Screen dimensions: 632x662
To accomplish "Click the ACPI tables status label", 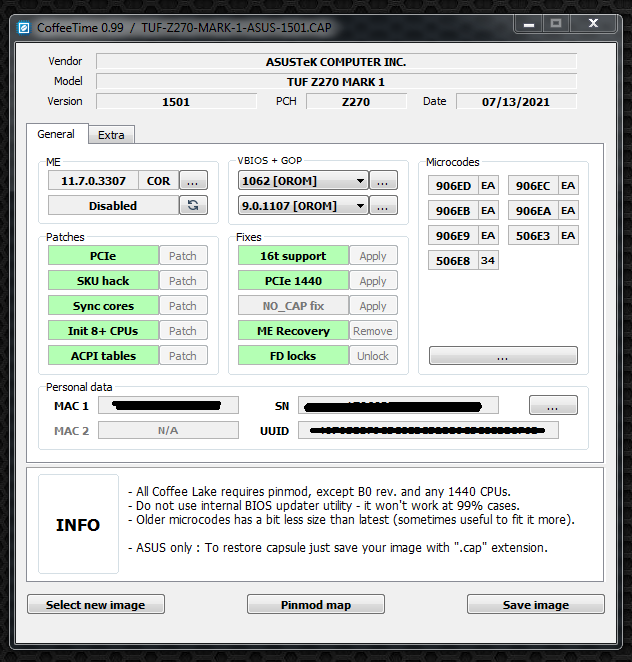I will [103, 355].
